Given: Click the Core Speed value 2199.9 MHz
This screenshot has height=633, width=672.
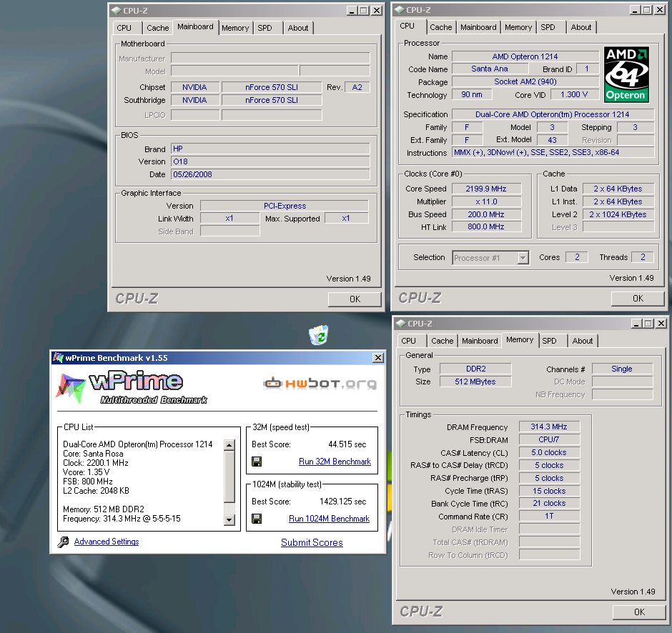Looking at the screenshot, I should tap(486, 189).
